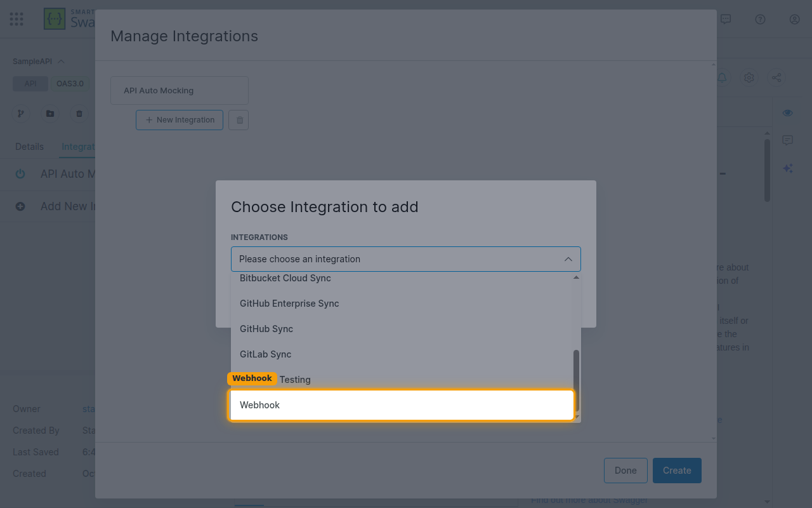This screenshot has height=508, width=812.
Task: Open the AI sparkle assistant icon
Action: coord(788,168)
